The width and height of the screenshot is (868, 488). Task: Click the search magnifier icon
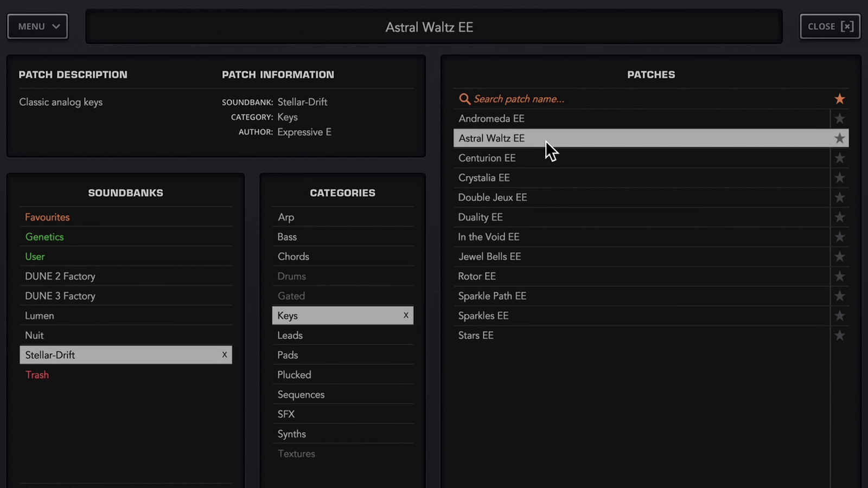(x=464, y=99)
